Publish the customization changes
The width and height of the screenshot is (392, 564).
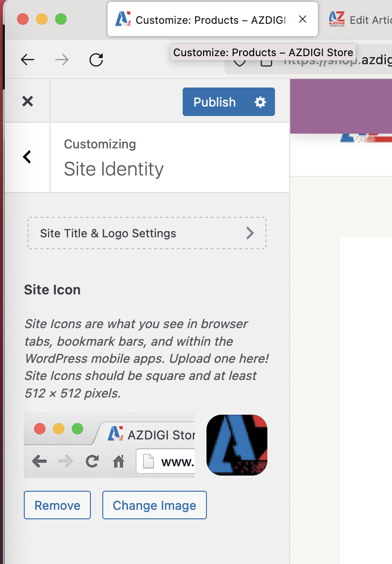tap(215, 102)
